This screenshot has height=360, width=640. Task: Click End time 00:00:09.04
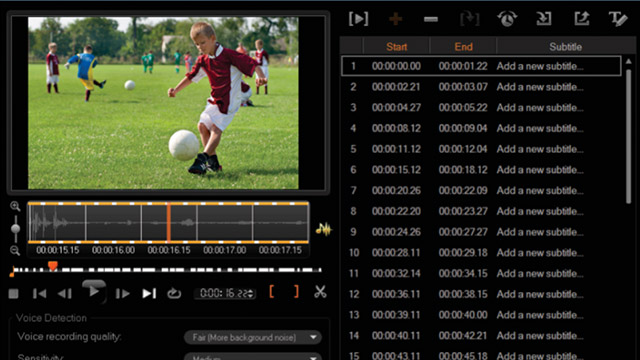pos(463,129)
